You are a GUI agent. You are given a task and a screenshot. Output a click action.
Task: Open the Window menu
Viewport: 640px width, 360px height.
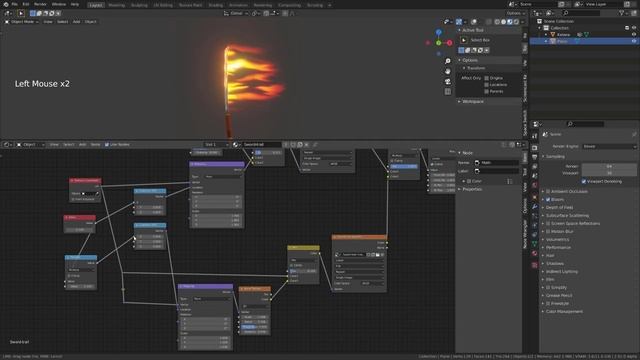pyautogui.click(x=59, y=4)
